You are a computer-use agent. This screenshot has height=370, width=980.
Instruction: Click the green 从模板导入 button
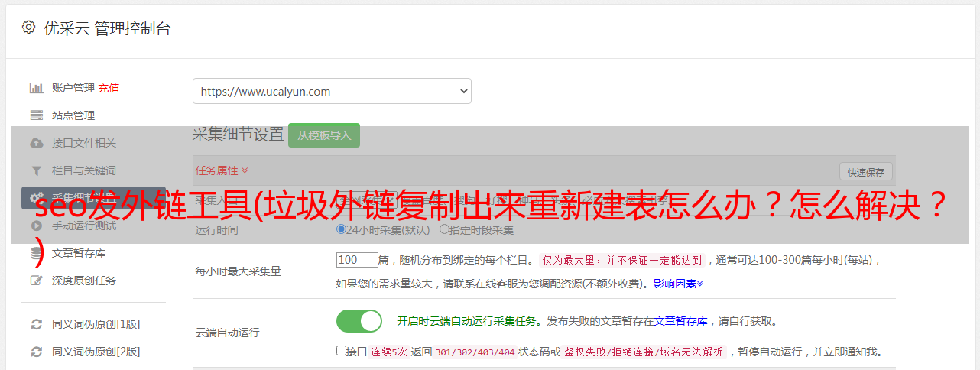click(x=324, y=135)
